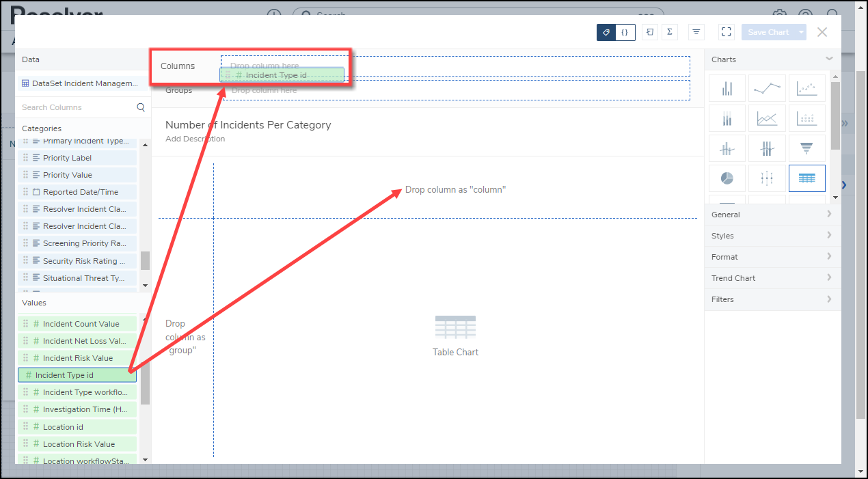
Task: Select the table chart type
Action: 806,178
